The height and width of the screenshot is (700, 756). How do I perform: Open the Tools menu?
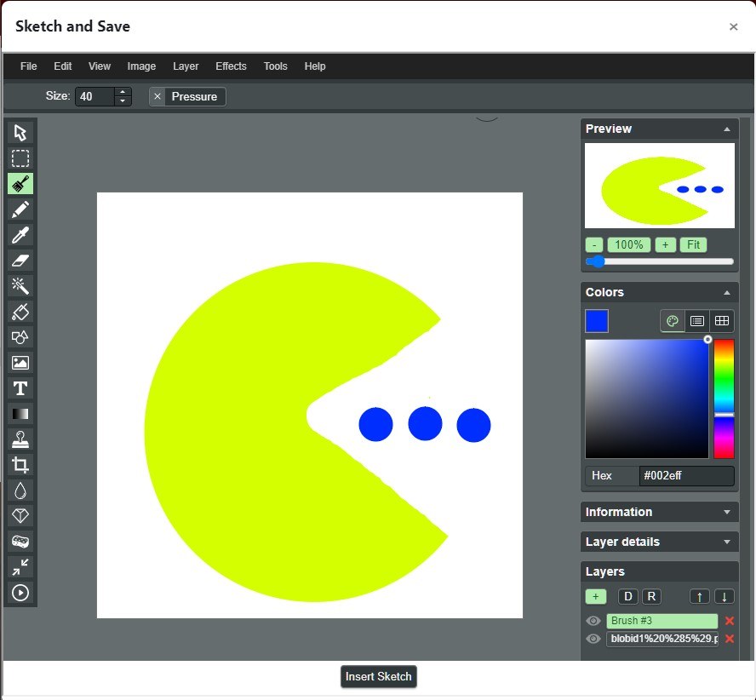click(x=275, y=66)
